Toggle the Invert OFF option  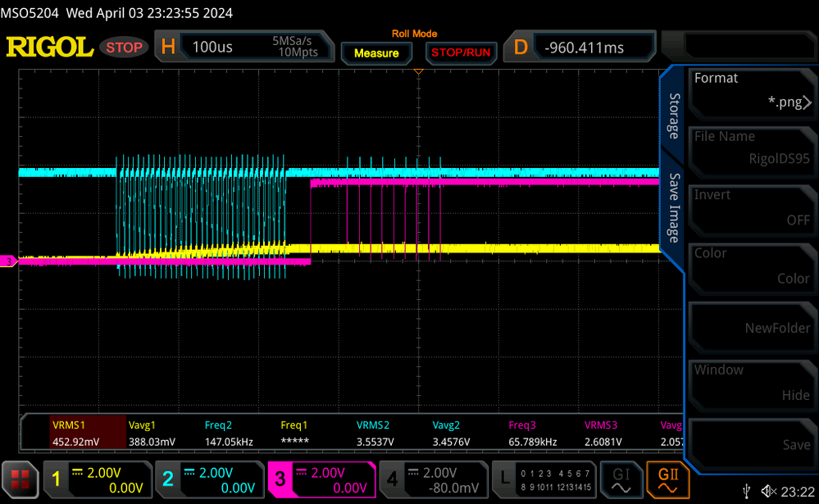point(752,211)
